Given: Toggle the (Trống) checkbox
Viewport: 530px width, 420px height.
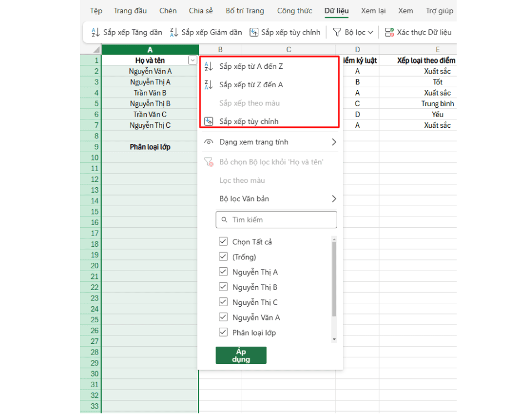Looking at the screenshot, I should pos(223,257).
